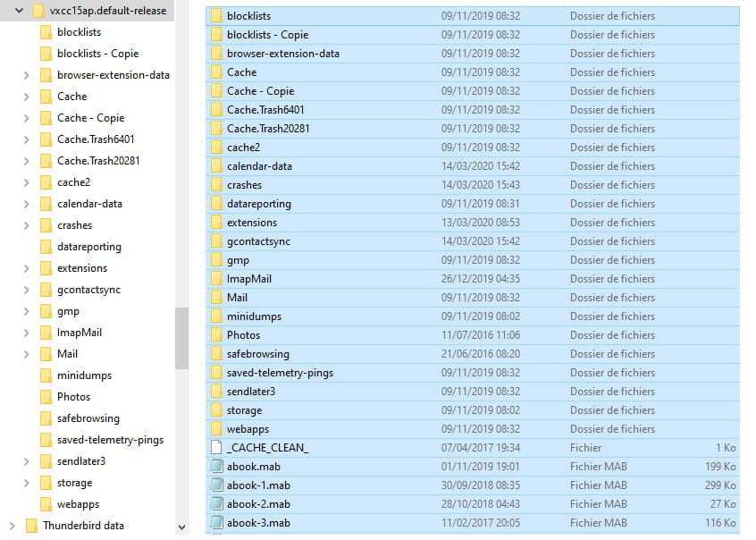Select the Mail row in file list
Viewport: 756px width, 540px height.
[x=473, y=298]
